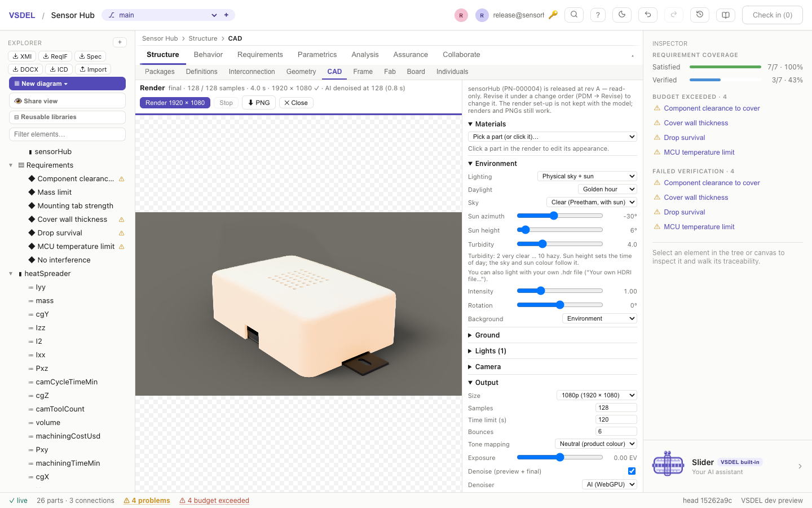Open Size 1080p dropdown
812x508 pixels.
click(x=597, y=395)
